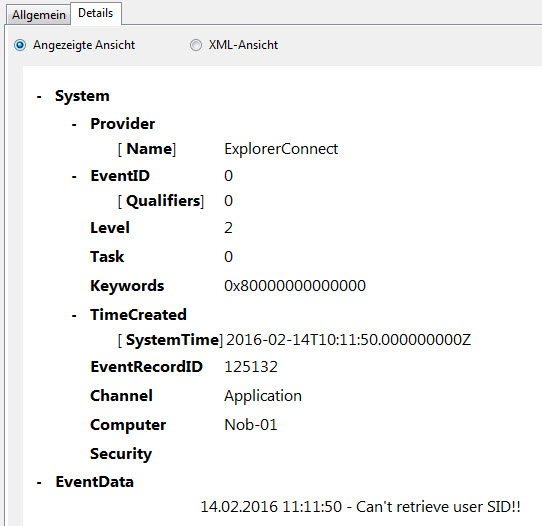Click the Channel label
Image resolution: width=542 pixels, height=526 pixels.
[x=121, y=396]
